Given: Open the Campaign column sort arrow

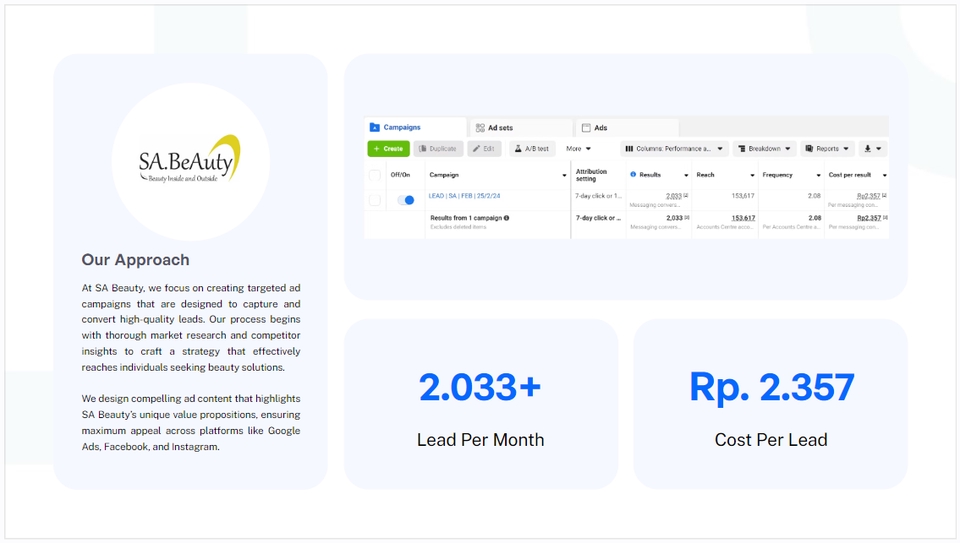Looking at the screenshot, I should click(x=564, y=176).
